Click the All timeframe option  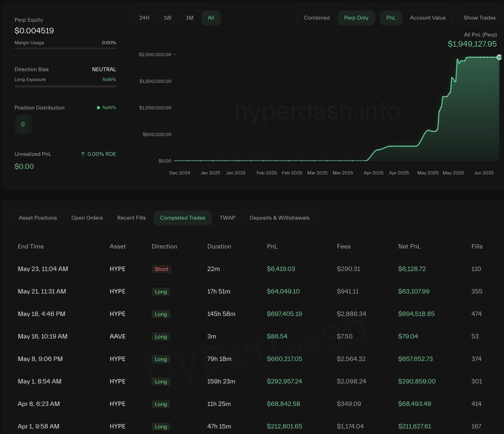(210, 18)
